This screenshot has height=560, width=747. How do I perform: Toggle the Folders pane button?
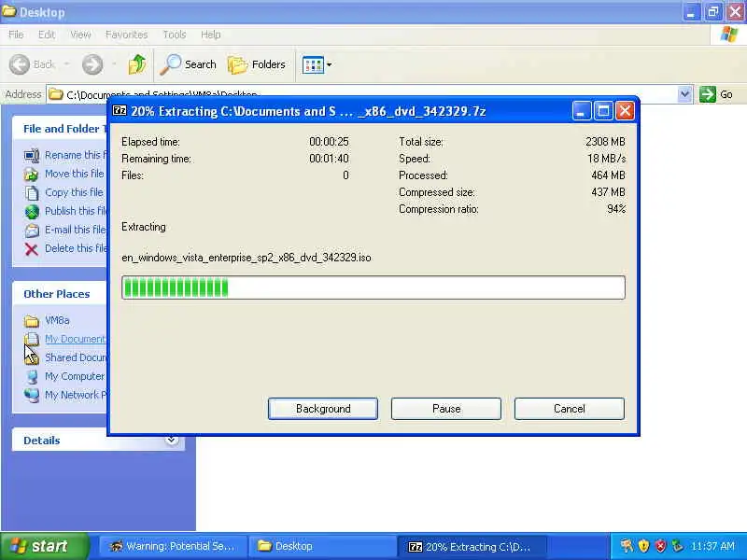pyautogui.click(x=257, y=64)
